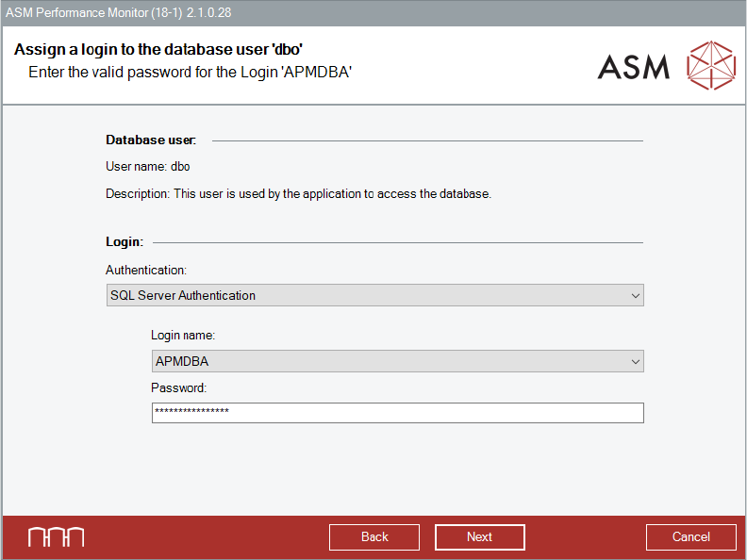Click the window title bar text
The image size is (747, 560).
pos(119,12)
